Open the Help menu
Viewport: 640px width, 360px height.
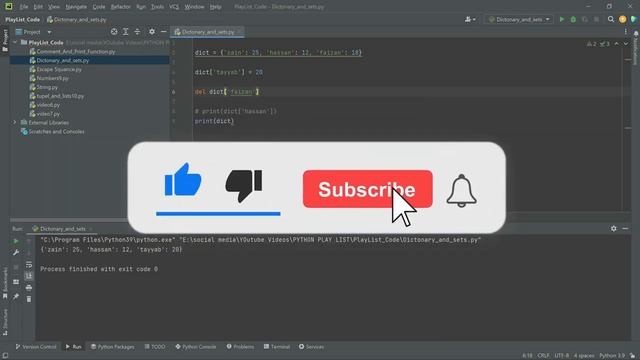click(215, 7)
